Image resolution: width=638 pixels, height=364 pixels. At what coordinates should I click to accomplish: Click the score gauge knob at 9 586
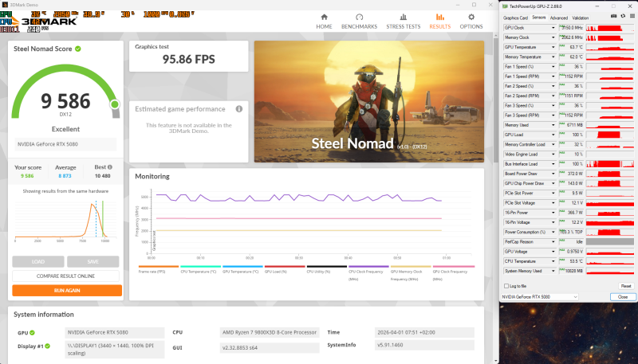pos(115,104)
